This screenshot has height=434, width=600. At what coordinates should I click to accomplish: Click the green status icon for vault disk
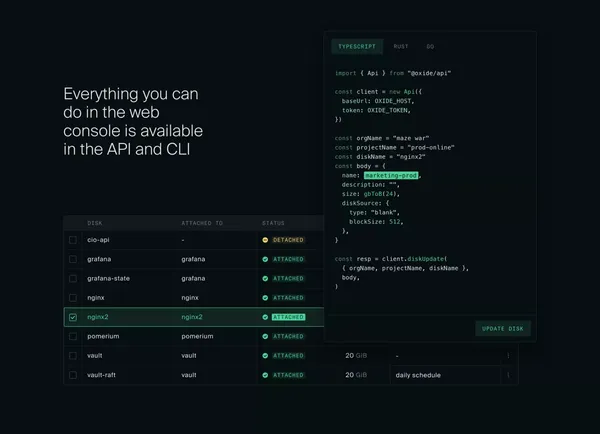point(265,356)
